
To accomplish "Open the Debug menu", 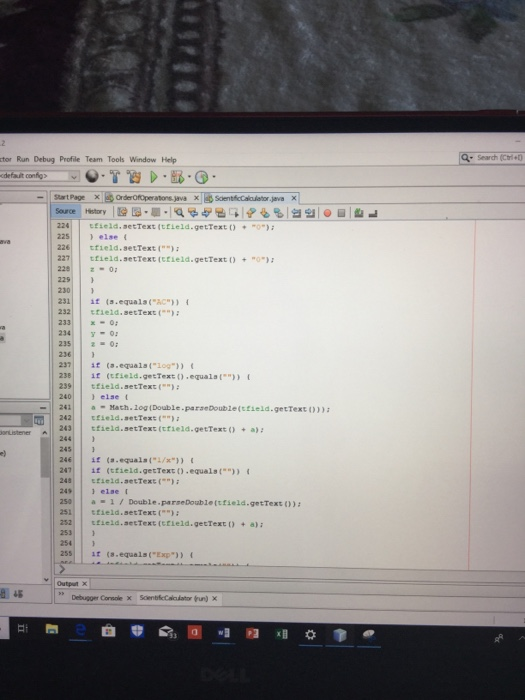I will [44, 159].
